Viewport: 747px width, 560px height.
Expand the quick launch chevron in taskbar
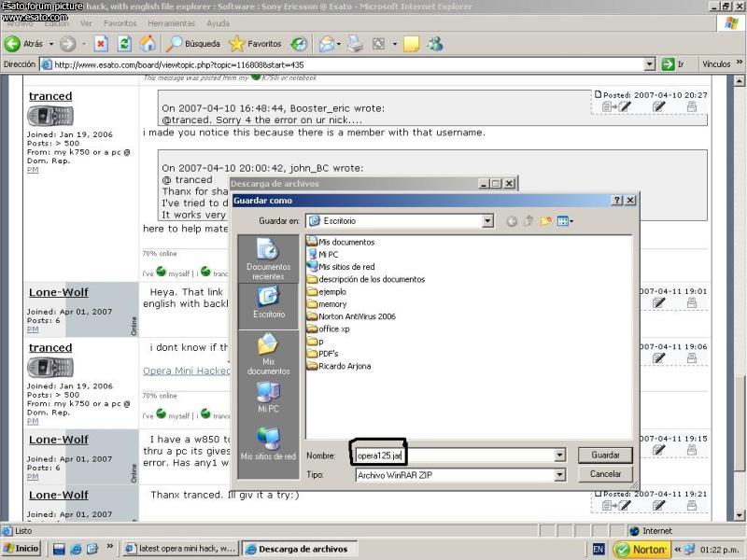pos(109,546)
